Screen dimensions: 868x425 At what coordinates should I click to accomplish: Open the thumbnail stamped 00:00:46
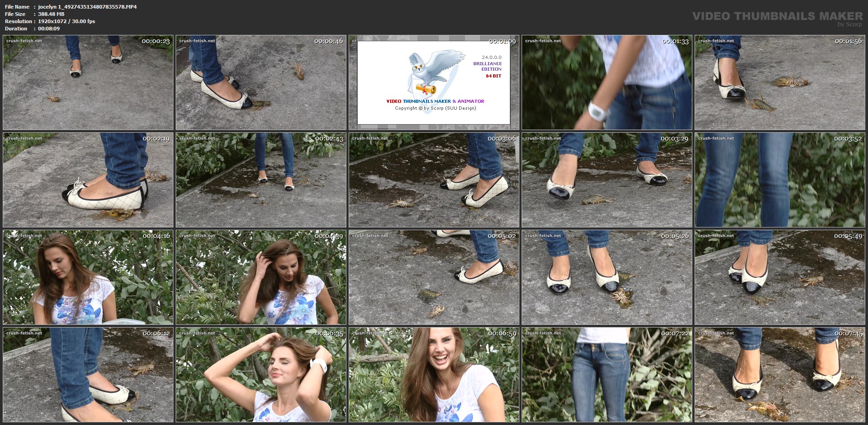click(x=261, y=83)
